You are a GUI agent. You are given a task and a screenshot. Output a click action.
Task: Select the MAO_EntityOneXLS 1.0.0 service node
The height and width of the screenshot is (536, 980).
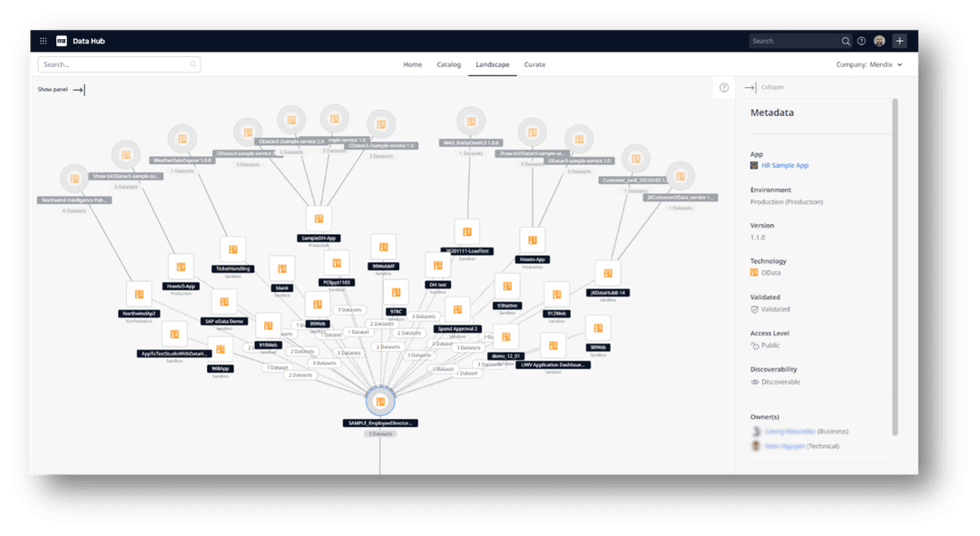[471, 122]
